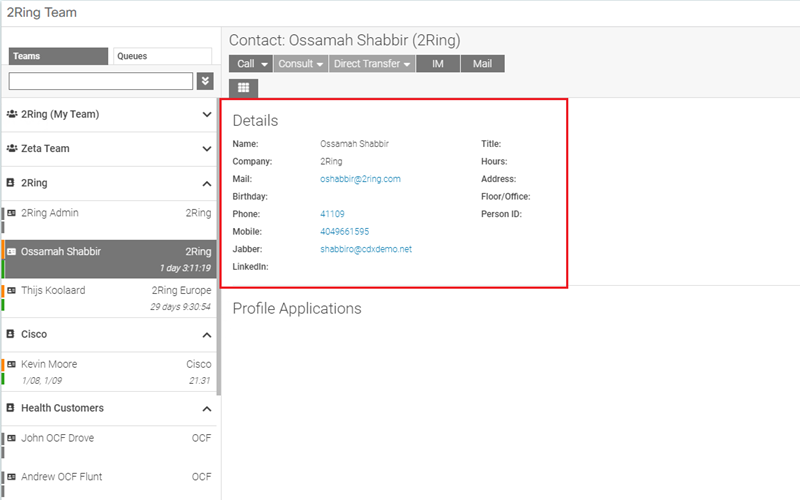This screenshot has height=500, width=800.
Task: Collapse the Cisco group chevron
Action: [207, 335]
